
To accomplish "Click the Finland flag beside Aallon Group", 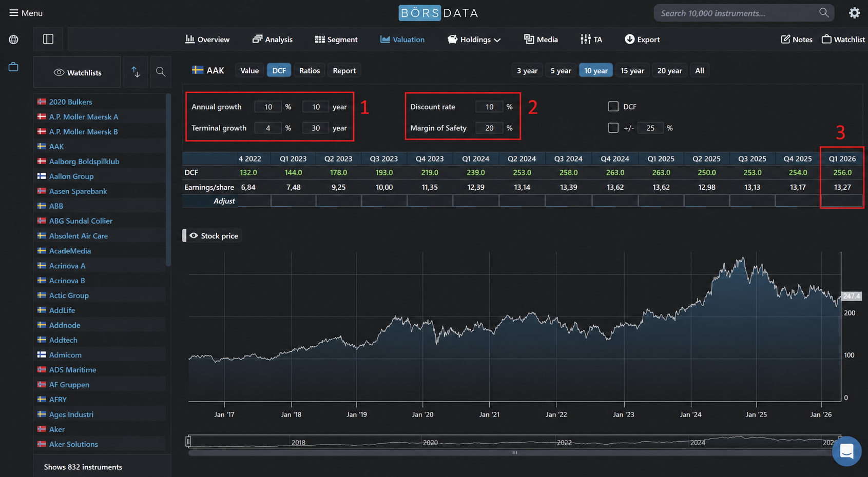I will point(42,176).
